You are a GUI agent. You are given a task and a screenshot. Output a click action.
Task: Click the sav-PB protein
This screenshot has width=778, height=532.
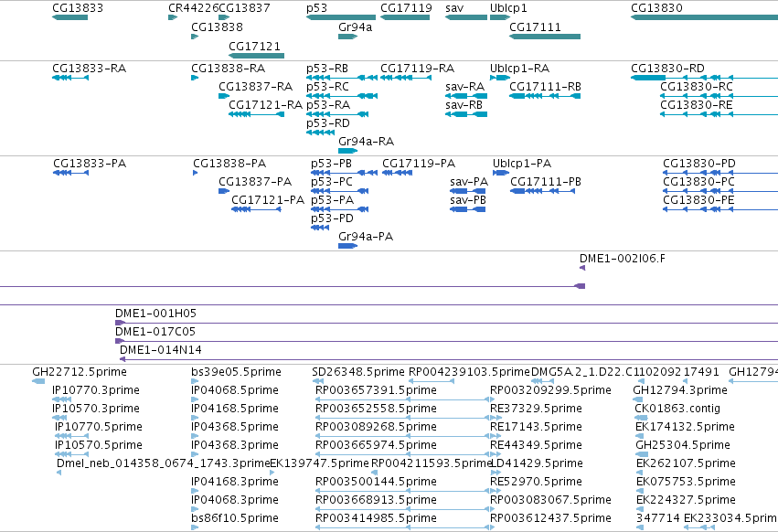(467, 209)
